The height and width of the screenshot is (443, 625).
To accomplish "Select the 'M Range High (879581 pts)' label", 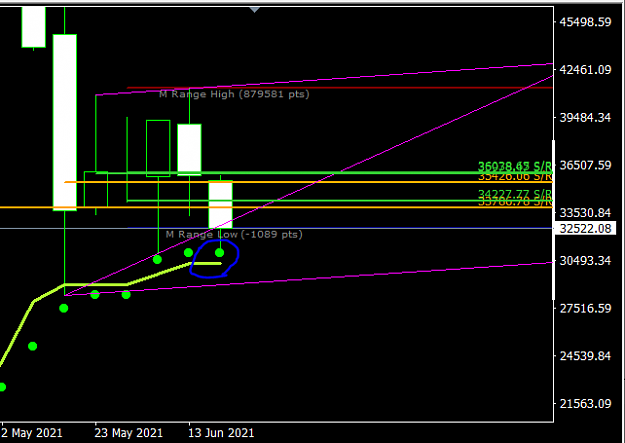I will click(234, 94).
